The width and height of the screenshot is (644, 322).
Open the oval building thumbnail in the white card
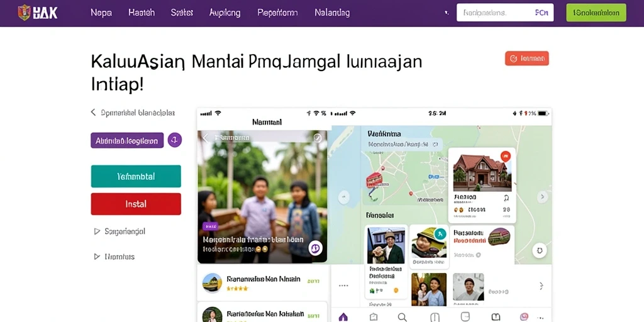tap(499, 236)
